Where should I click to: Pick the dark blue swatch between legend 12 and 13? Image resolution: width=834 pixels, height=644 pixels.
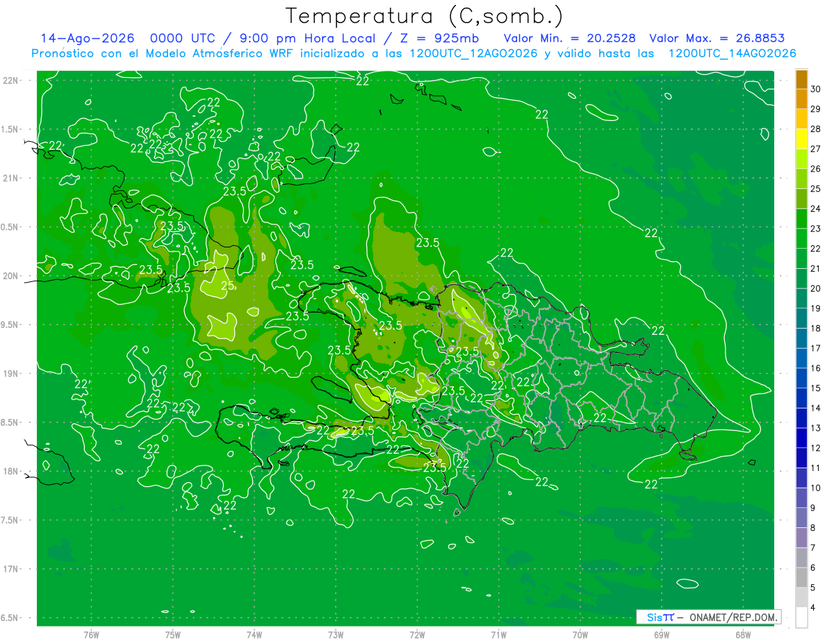(801, 438)
